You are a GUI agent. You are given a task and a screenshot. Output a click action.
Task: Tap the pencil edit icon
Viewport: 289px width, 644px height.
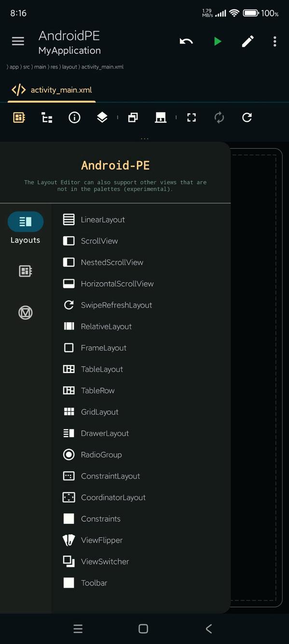coord(248,42)
